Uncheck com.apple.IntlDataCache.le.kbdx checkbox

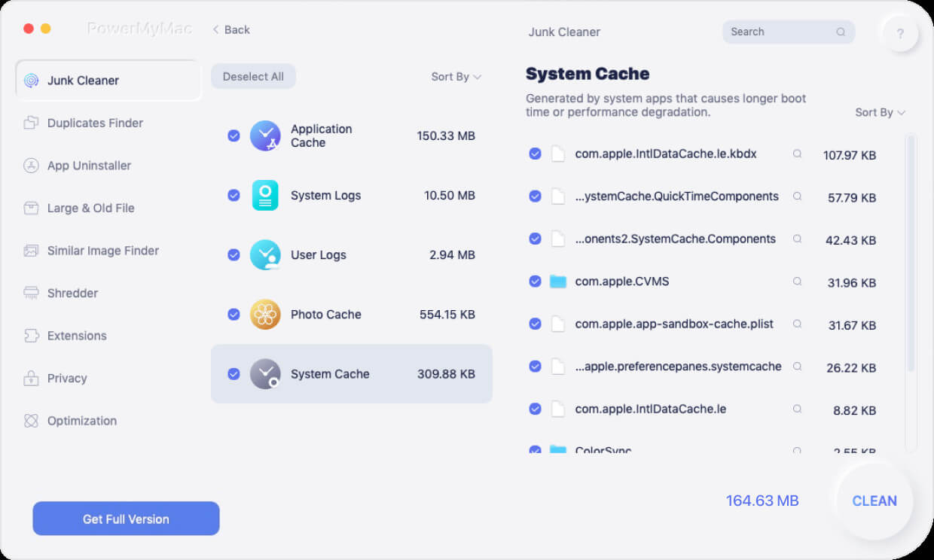tap(535, 154)
